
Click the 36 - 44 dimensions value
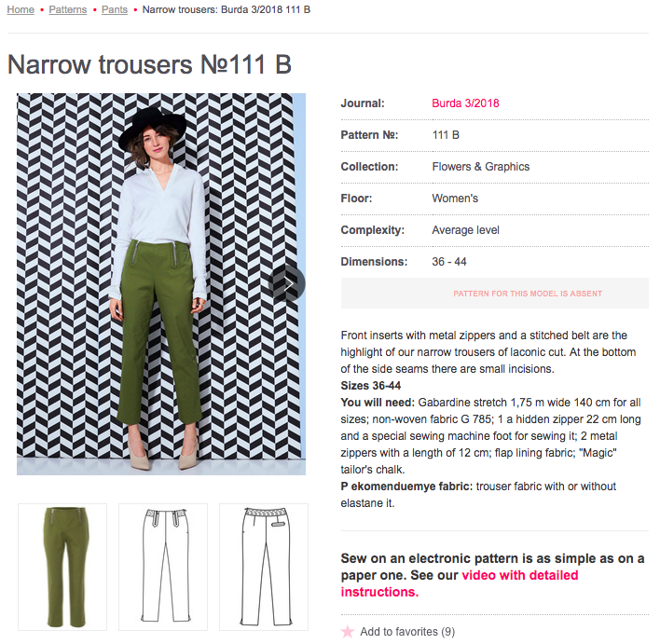coord(449,262)
